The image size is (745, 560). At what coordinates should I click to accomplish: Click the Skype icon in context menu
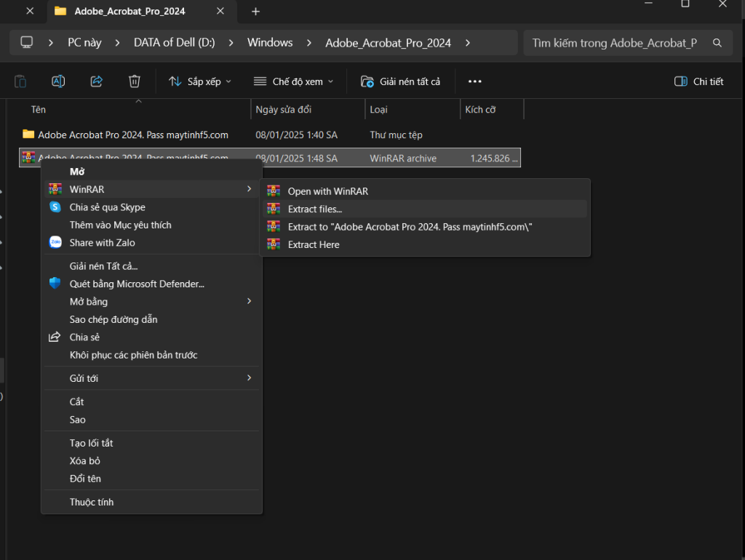[x=55, y=207]
